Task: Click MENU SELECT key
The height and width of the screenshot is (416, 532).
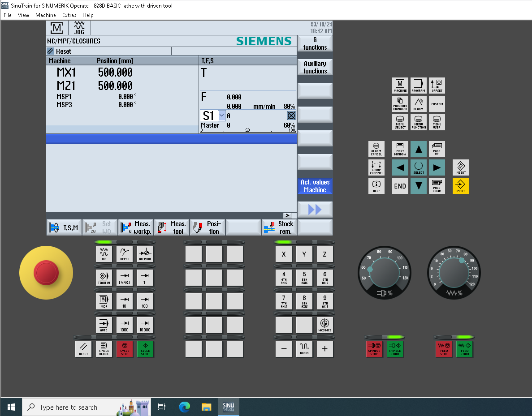Action: 400,122
